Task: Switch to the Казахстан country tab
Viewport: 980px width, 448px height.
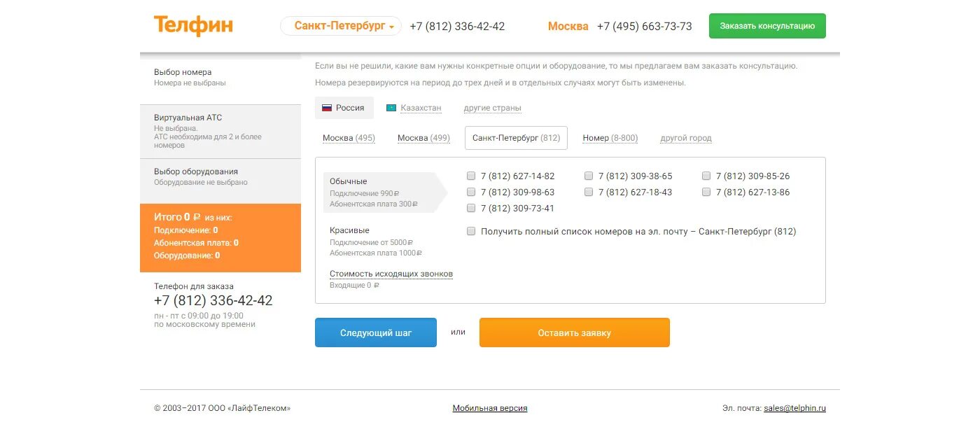Action: [414, 108]
